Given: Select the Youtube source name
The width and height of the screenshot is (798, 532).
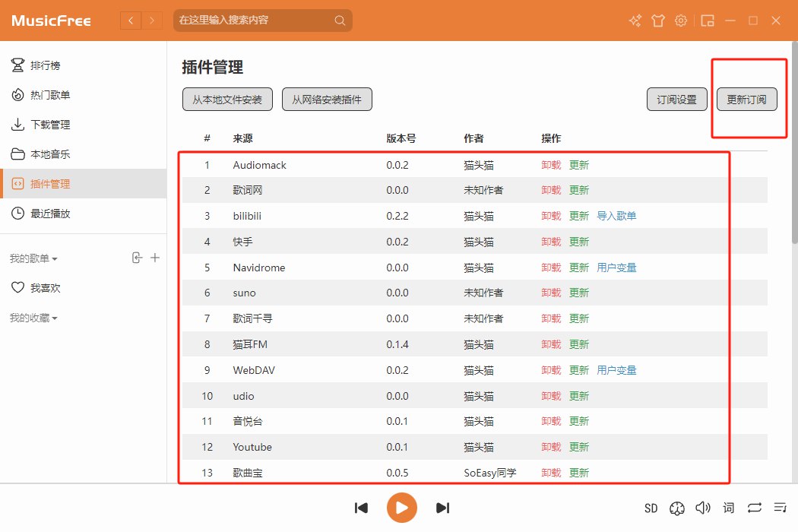Looking at the screenshot, I should (252, 447).
